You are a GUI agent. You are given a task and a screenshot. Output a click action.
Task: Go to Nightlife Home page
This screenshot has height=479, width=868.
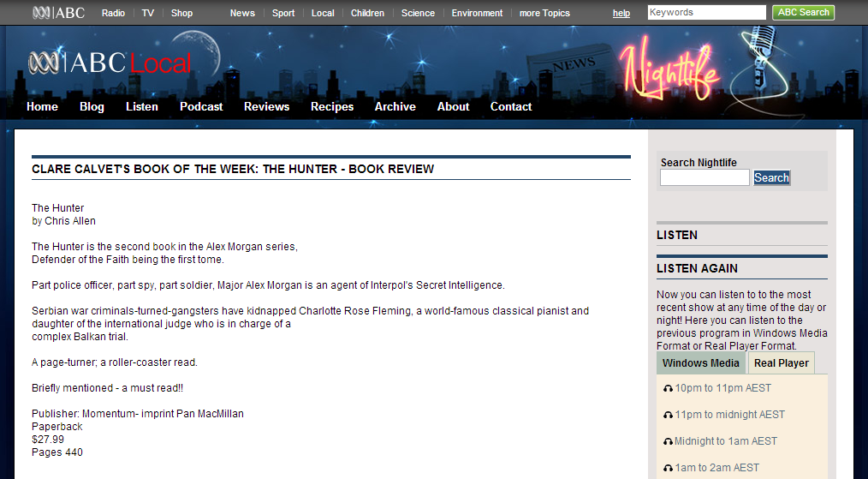[x=42, y=106]
